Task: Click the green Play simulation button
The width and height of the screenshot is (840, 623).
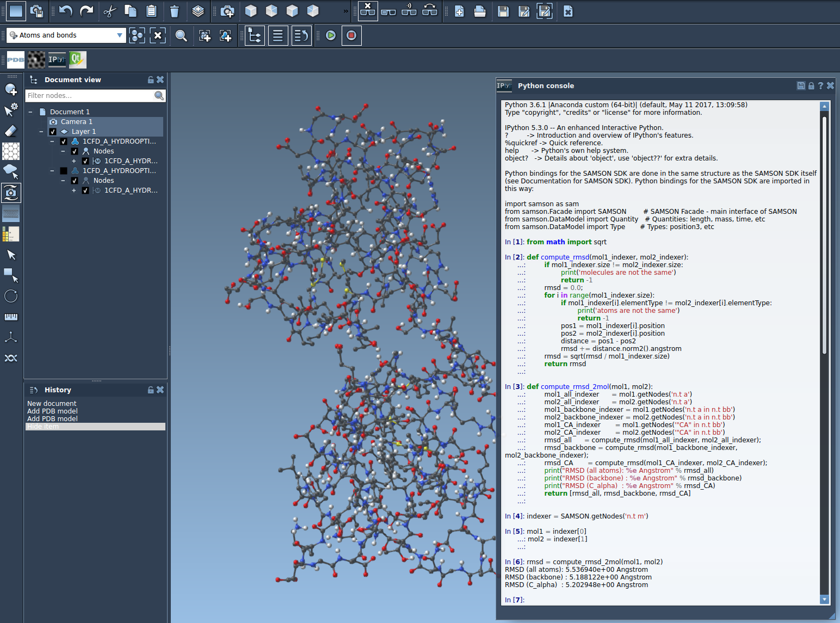Action: 331,35
